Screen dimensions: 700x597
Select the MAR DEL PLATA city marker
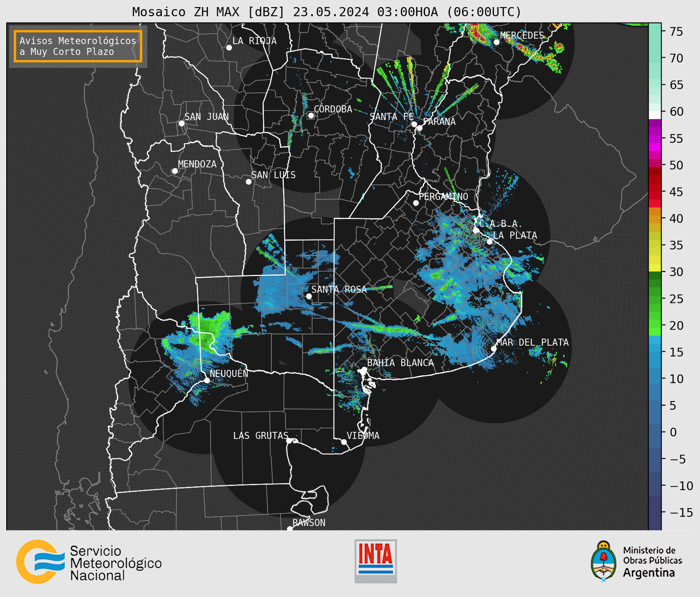(493, 349)
